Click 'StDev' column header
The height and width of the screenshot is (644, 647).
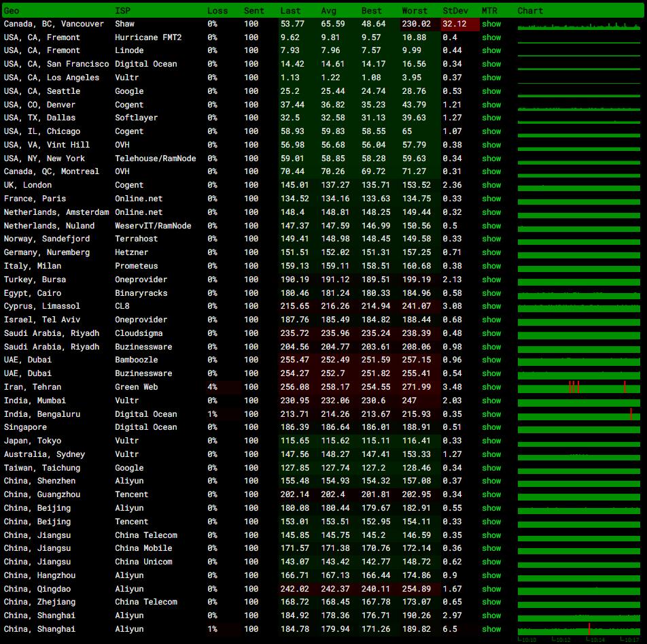(x=455, y=11)
